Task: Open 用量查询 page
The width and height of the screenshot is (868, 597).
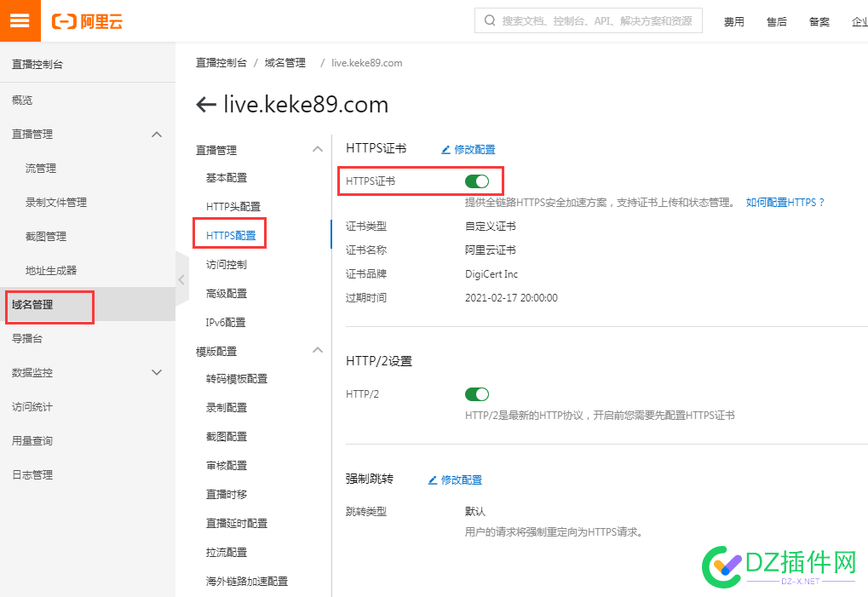Action: point(32,441)
